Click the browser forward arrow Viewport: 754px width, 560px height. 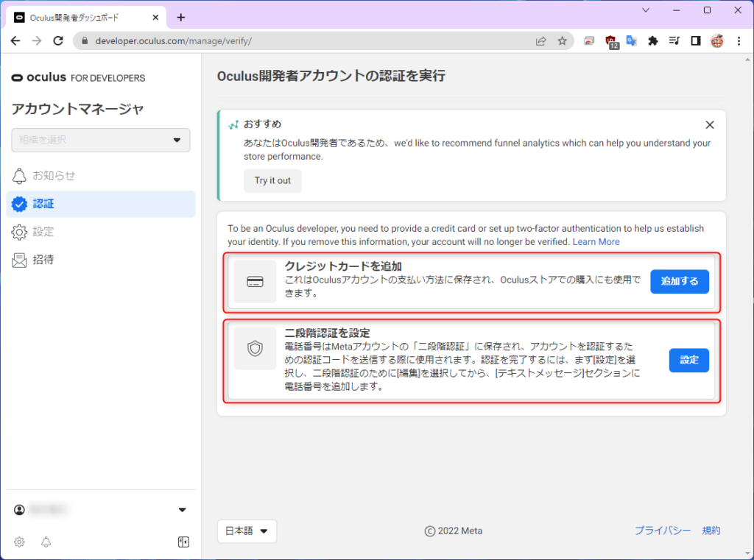pyautogui.click(x=37, y=41)
